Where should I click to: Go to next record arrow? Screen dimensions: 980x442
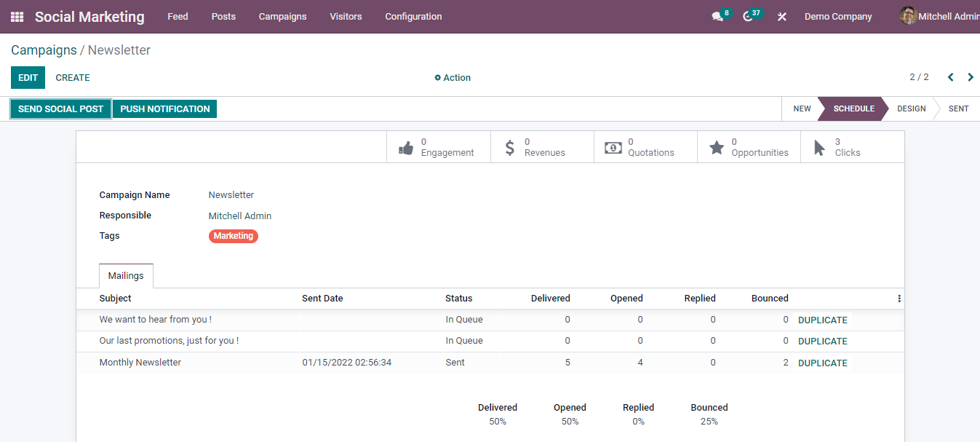click(x=971, y=77)
